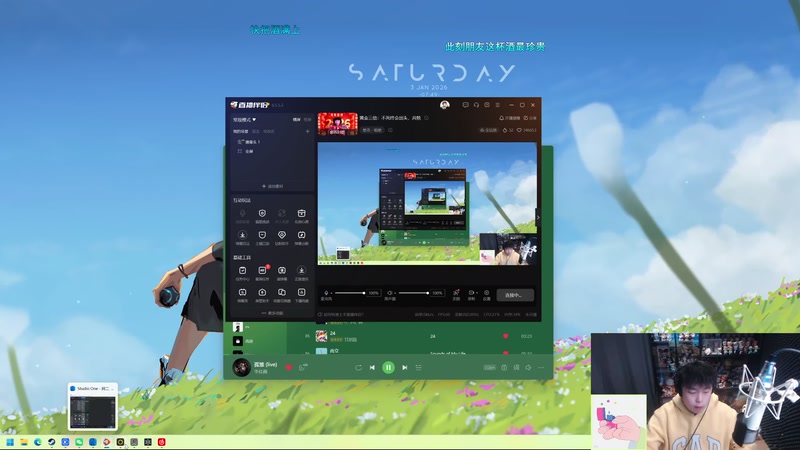Mute the speaker icon in 直播伴侣

[390, 293]
